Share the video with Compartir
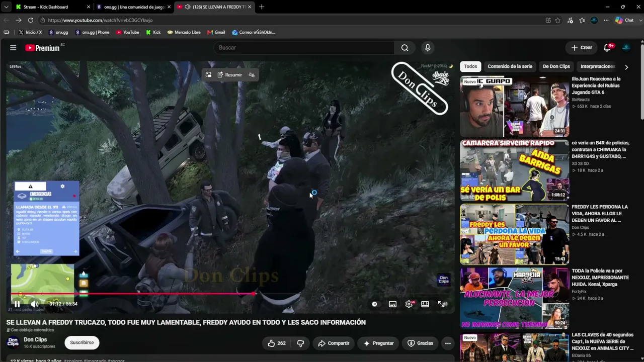 coord(333,343)
